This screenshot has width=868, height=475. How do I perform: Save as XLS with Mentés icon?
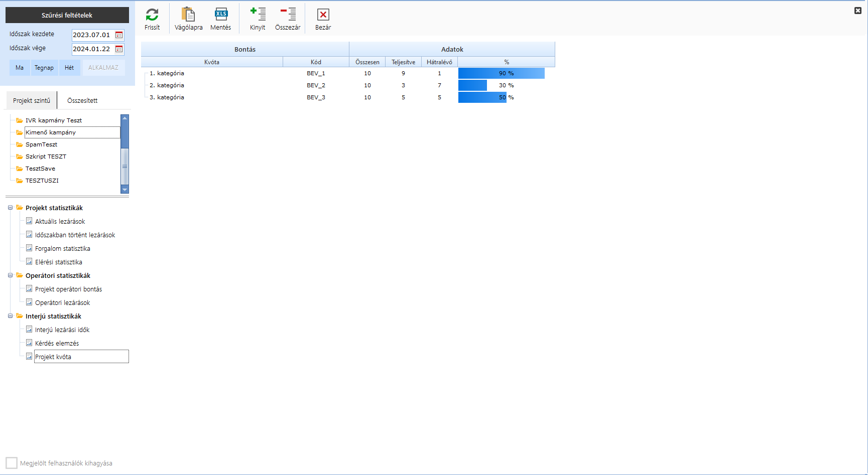point(221,15)
